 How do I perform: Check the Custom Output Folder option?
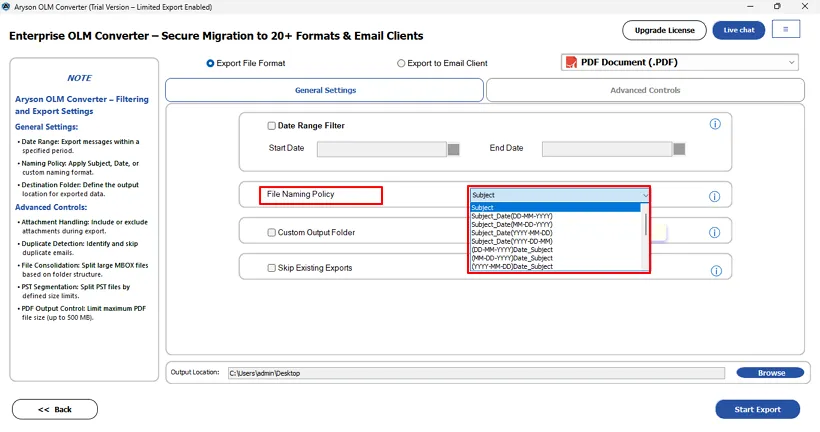272,233
